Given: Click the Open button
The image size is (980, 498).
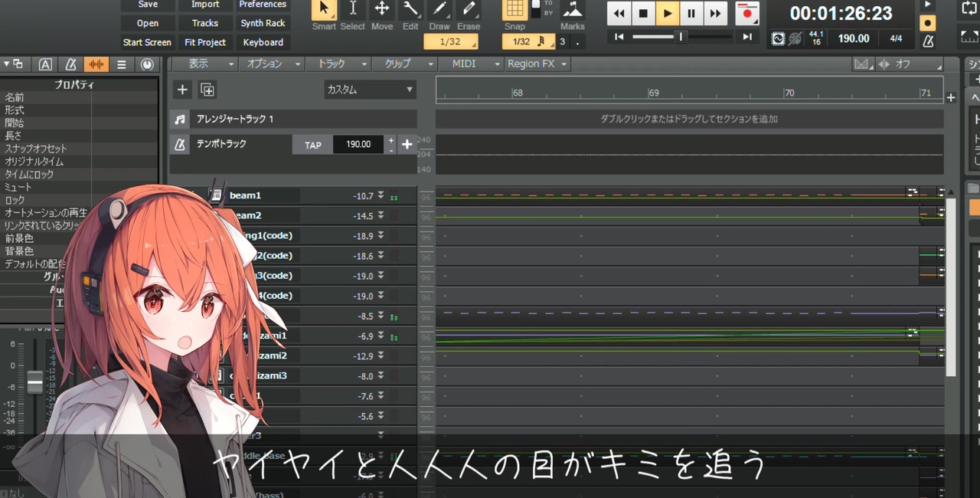Looking at the screenshot, I should click(x=148, y=23).
